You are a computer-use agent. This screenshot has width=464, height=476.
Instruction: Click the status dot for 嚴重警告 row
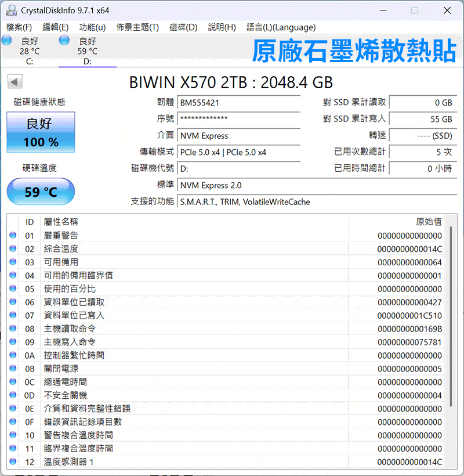tap(13, 235)
